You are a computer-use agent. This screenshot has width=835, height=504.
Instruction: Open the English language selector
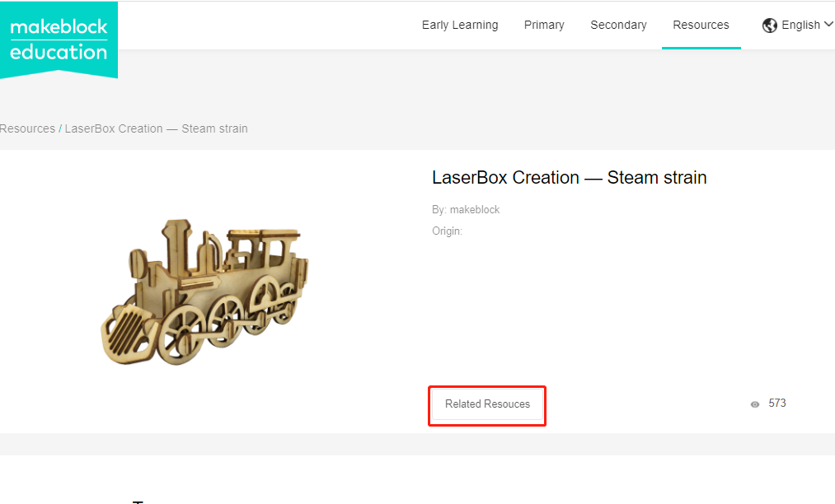click(800, 26)
